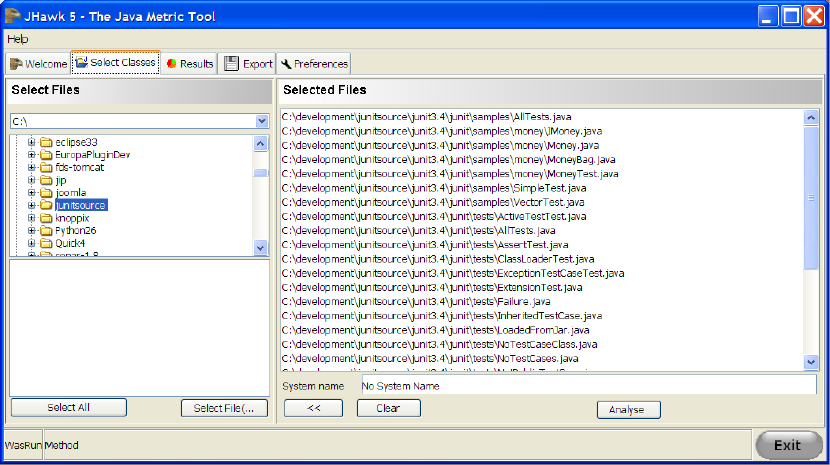The image size is (830, 465).
Task: Click the << remove button
Action: [x=313, y=408]
